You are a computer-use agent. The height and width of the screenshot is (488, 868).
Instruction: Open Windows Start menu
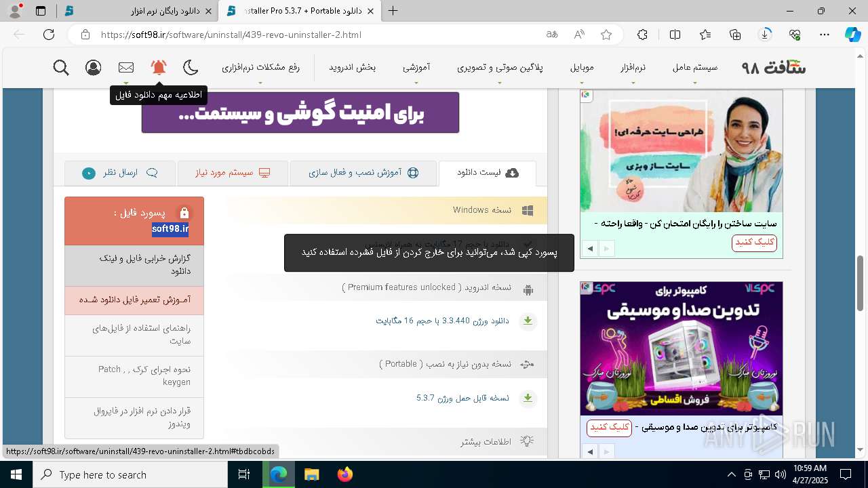[x=16, y=474]
